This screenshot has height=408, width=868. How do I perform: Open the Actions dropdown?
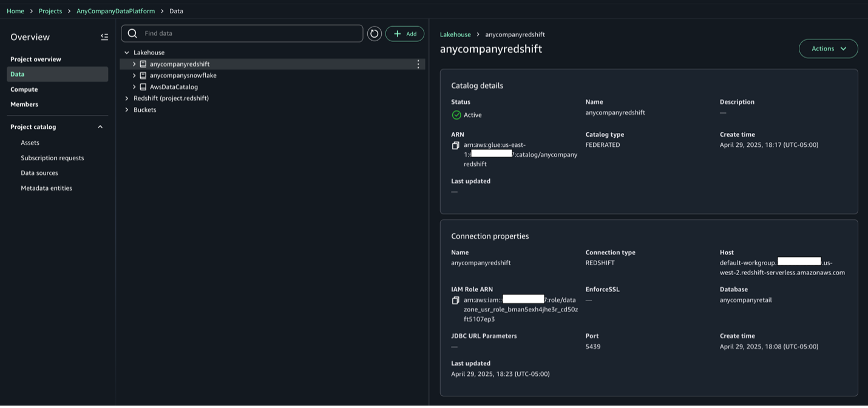tap(828, 49)
